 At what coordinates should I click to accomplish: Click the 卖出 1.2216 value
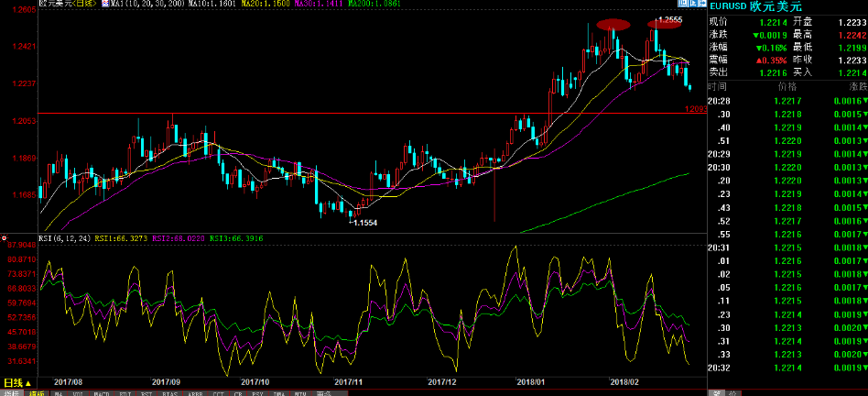(772, 72)
